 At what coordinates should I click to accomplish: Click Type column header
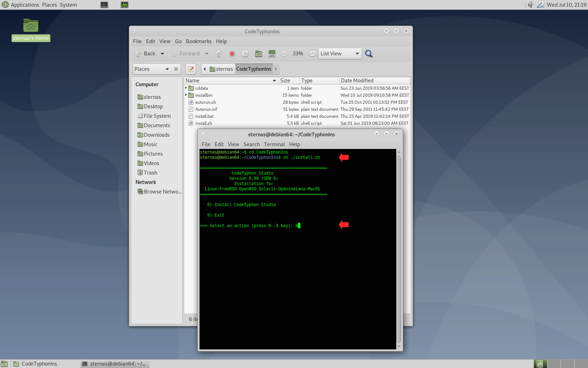[319, 81]
